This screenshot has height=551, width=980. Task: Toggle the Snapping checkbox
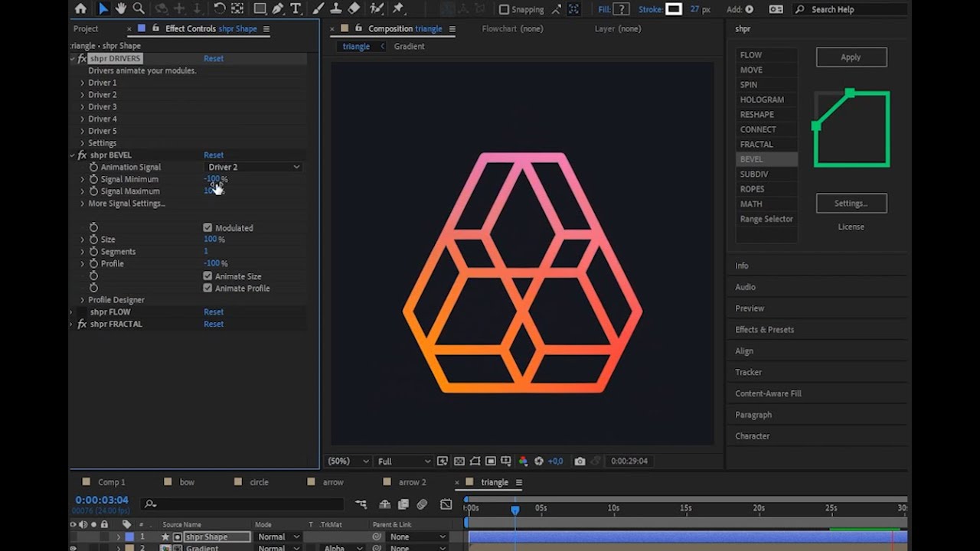pos(504,10)
